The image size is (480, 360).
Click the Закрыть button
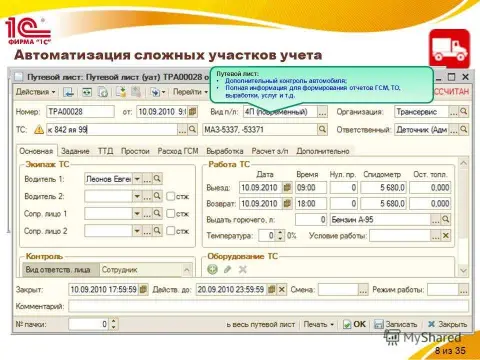[447, 324]
